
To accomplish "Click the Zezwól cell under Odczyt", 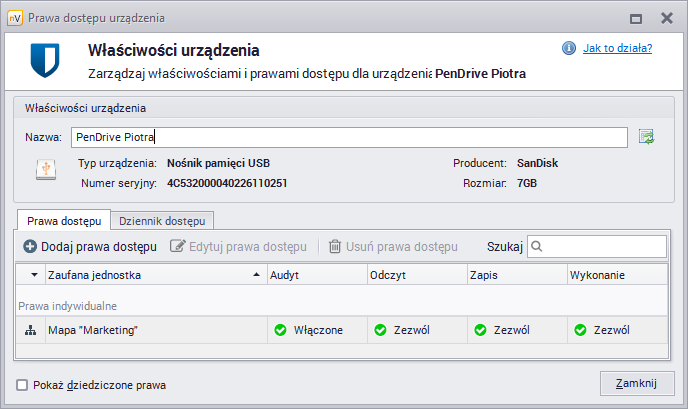I will (417, 330).
